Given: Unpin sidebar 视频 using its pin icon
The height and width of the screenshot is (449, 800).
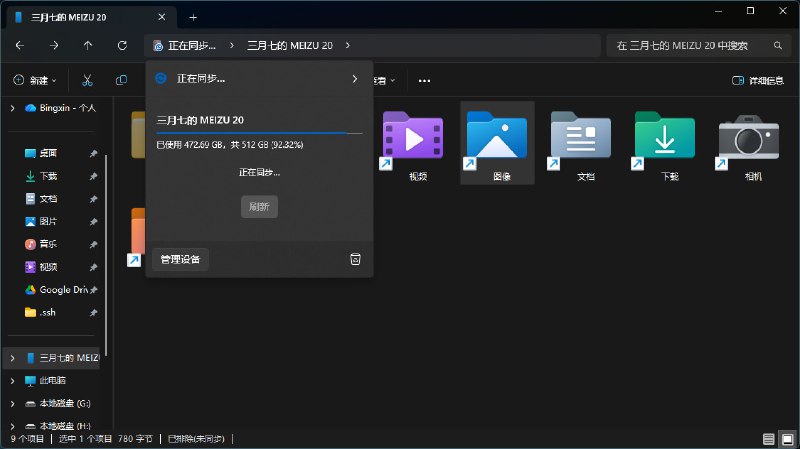Looking at the screenshot, I should pyautogui.click(x=93, y=267).
